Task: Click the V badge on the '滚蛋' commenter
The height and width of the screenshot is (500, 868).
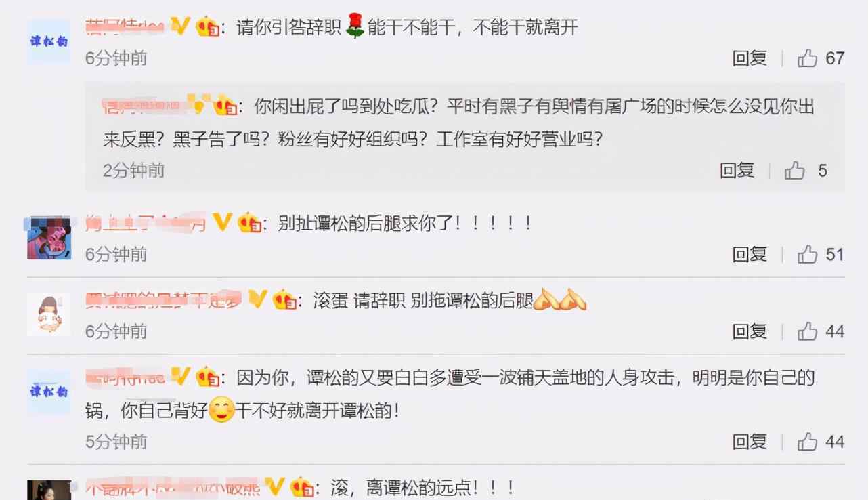Action: [x=257, y=298]
